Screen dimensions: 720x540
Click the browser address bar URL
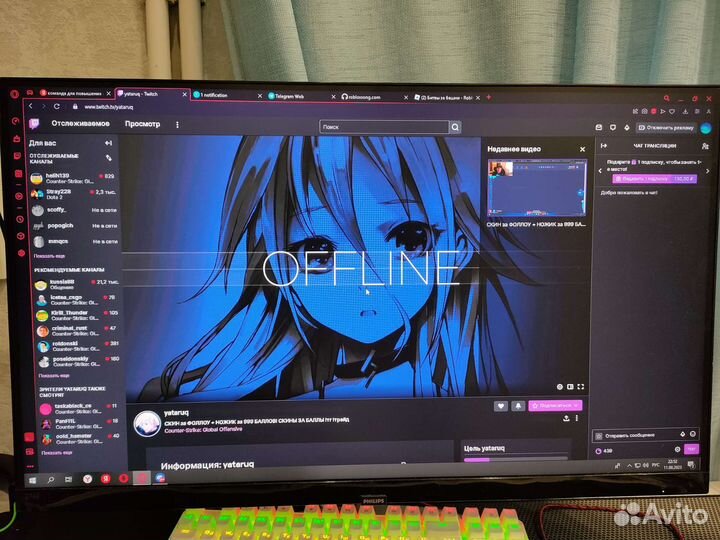(x=108, y=107)
